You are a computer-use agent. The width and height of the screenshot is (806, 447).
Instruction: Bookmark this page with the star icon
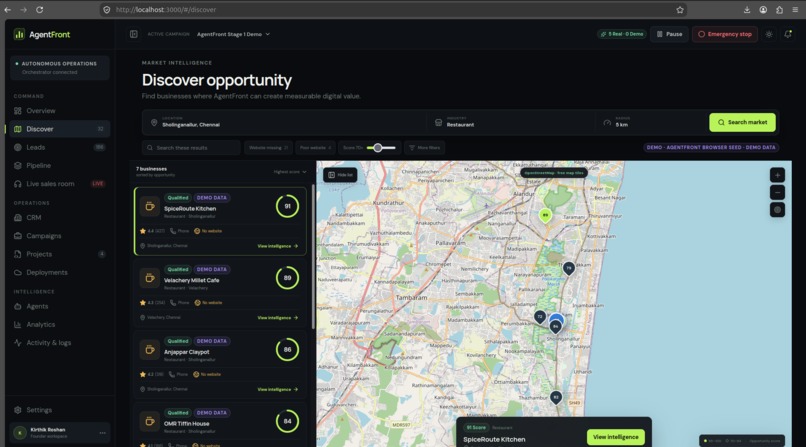(680, 10)
